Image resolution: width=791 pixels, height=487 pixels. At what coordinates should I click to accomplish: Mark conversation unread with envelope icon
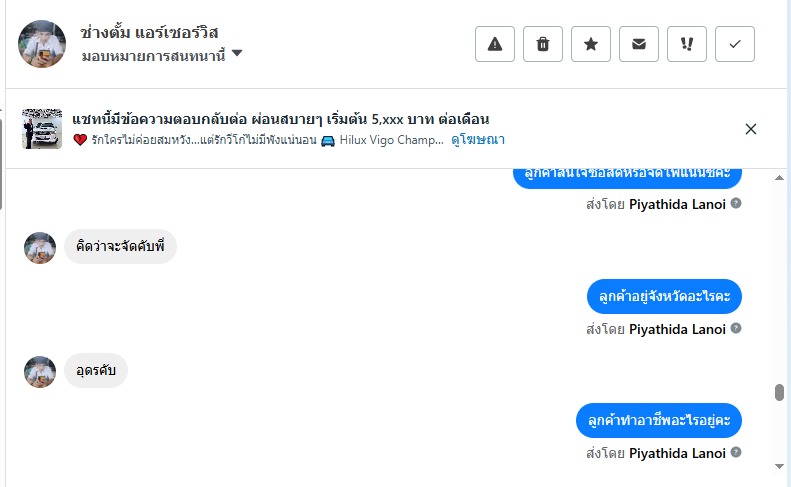(639, 44)
